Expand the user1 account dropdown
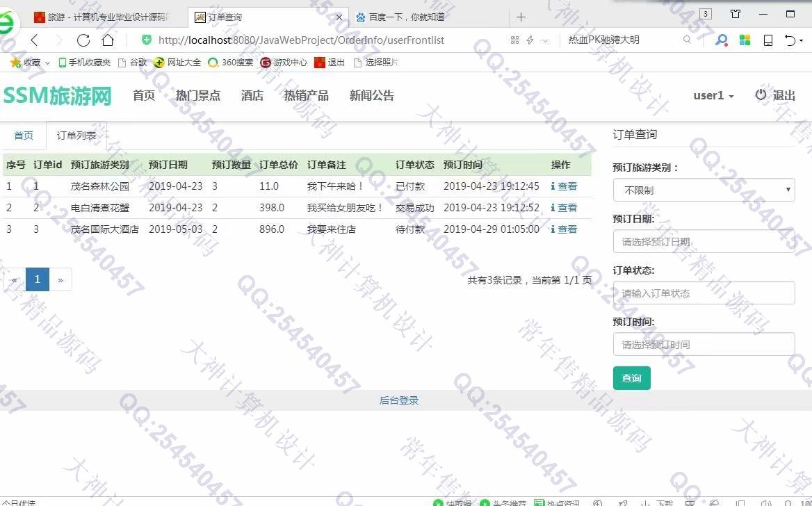Viewport: 812px width, 506px height. pyautogui.click(x=713, y=95)
